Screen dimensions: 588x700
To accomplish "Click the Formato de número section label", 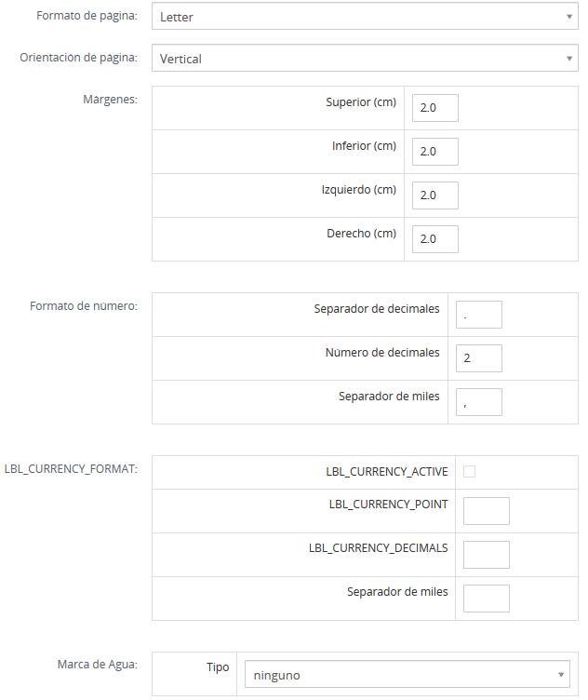I will pyautogui.click(x=84, y=305).
